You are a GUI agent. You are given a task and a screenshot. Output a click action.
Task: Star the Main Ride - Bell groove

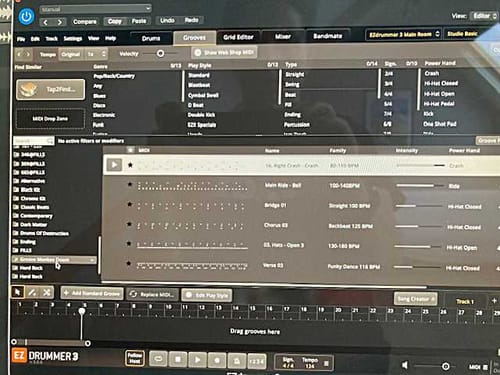(x=130, y=184)
